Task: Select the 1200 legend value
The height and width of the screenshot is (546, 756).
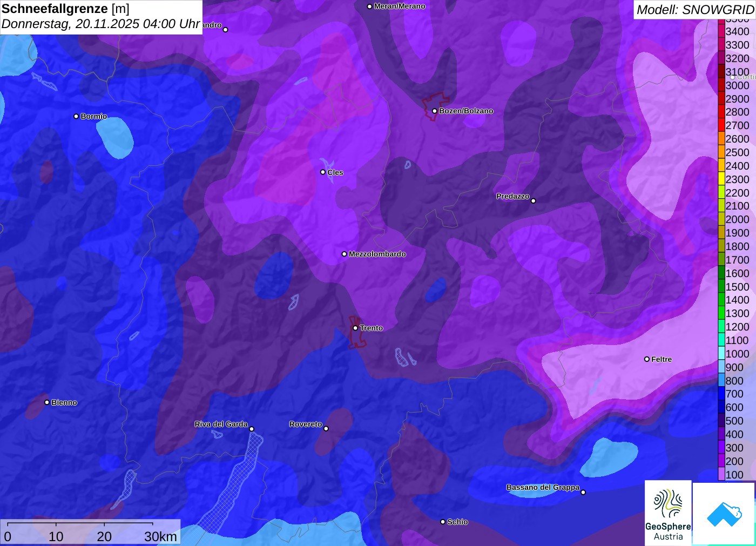Action: [x=738, y=327]
